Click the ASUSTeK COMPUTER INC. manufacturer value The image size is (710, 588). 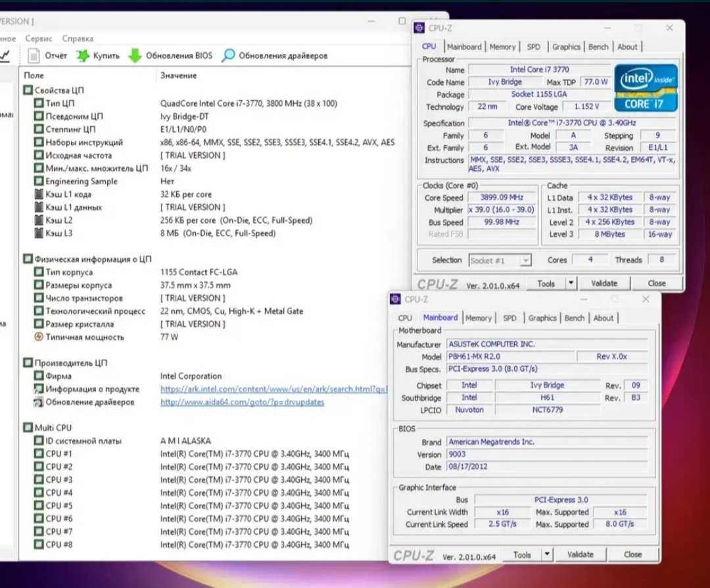[x=548, y=344]
